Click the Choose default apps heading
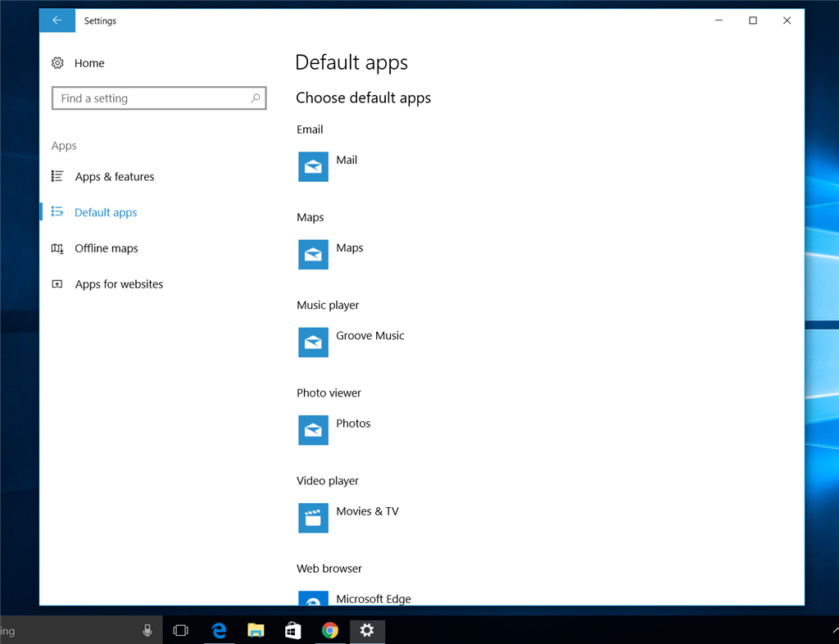Image resolution: width=839 pixels, height=644 pixels. [x=363, y=98]
